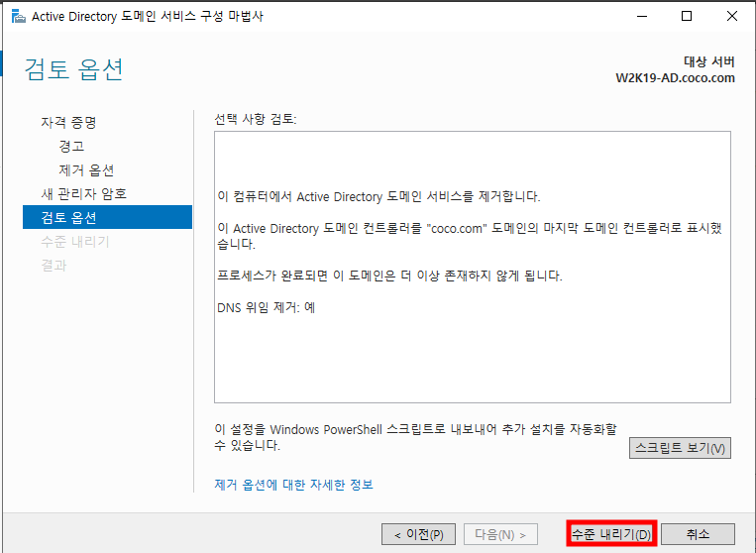The height and width of the screenshot is (553, 756).
Task: Go to the 자격 증명 step
Action: 68,123
